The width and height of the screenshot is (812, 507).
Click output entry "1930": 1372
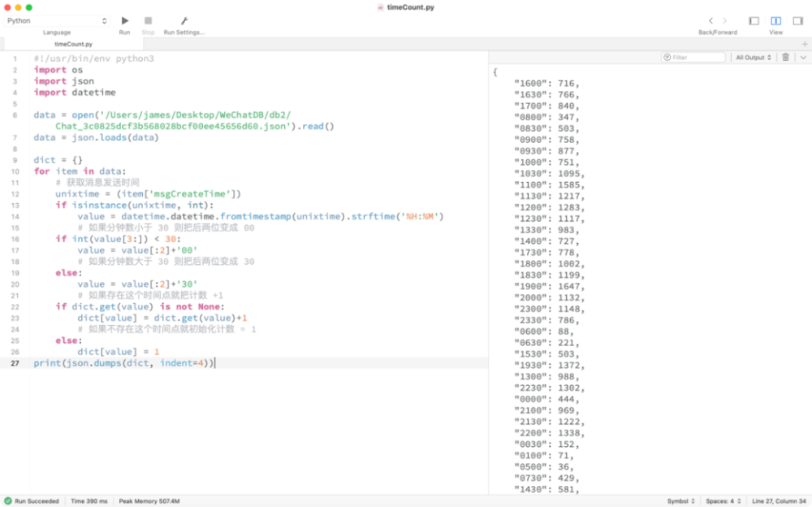click(549, 366)
